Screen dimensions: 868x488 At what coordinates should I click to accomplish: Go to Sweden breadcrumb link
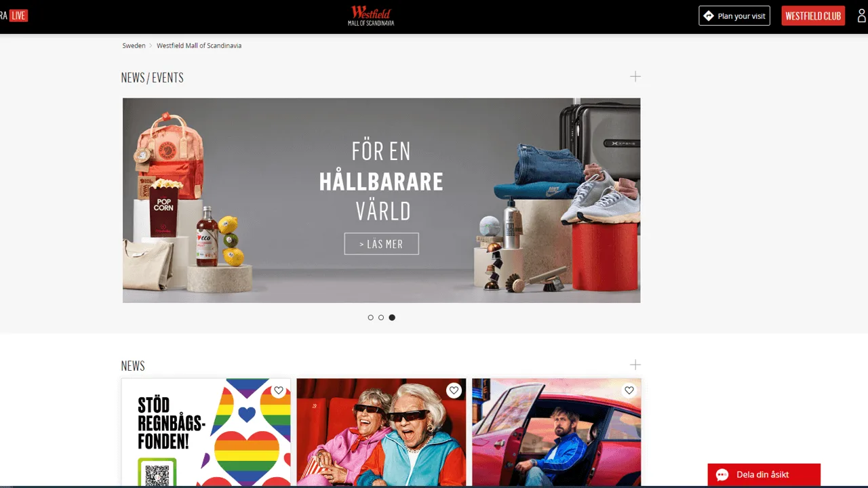tap(134, 45)
